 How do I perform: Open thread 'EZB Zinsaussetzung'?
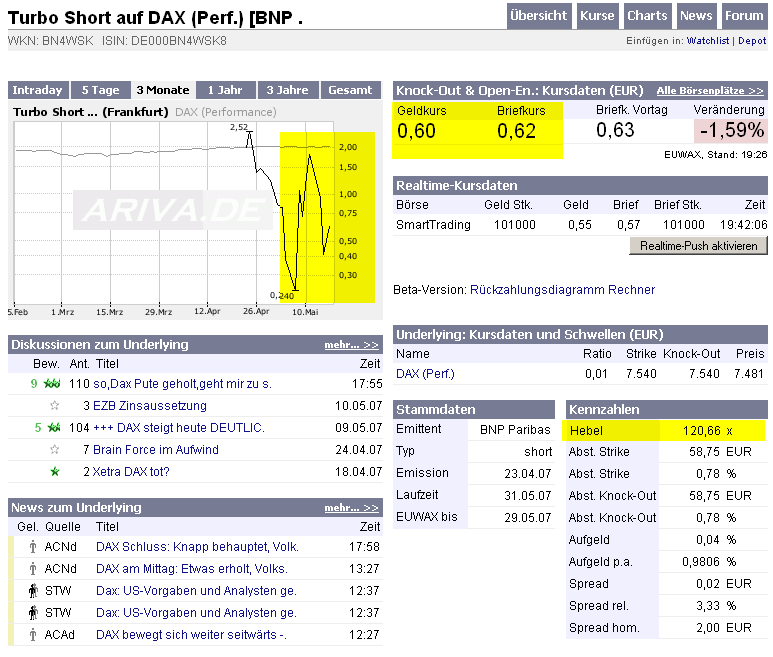point(150,406)
